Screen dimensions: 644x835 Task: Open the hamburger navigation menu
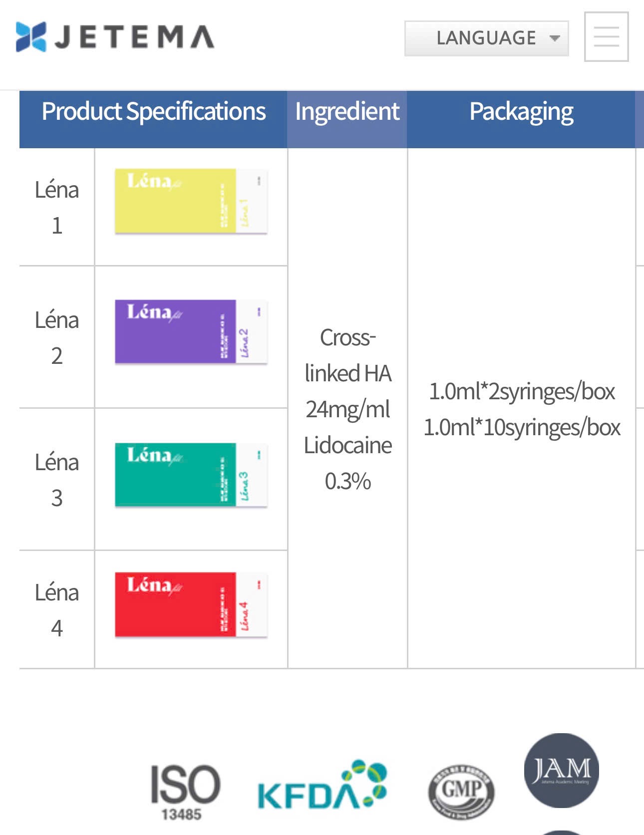[606, 37]
